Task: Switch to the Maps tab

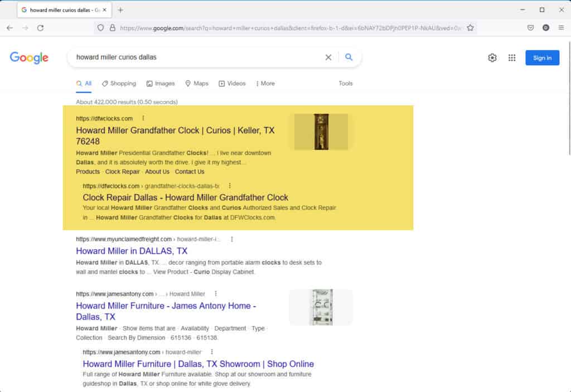Action: pyautogui.click(x=197, y=84)
